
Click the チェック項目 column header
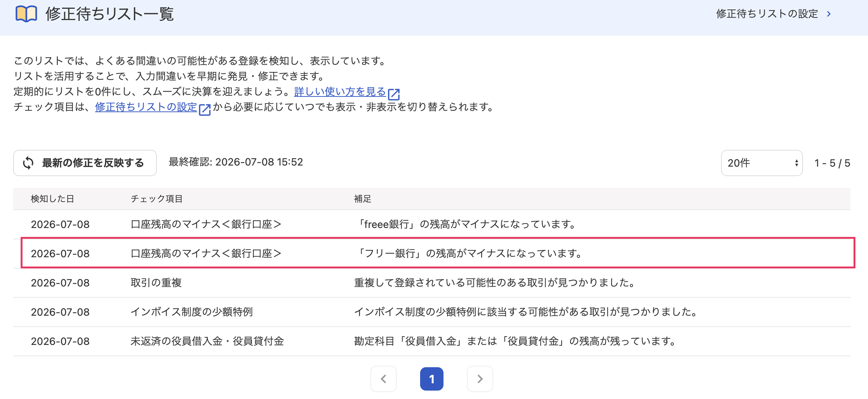pyautogui.click(x=156, y=199)
